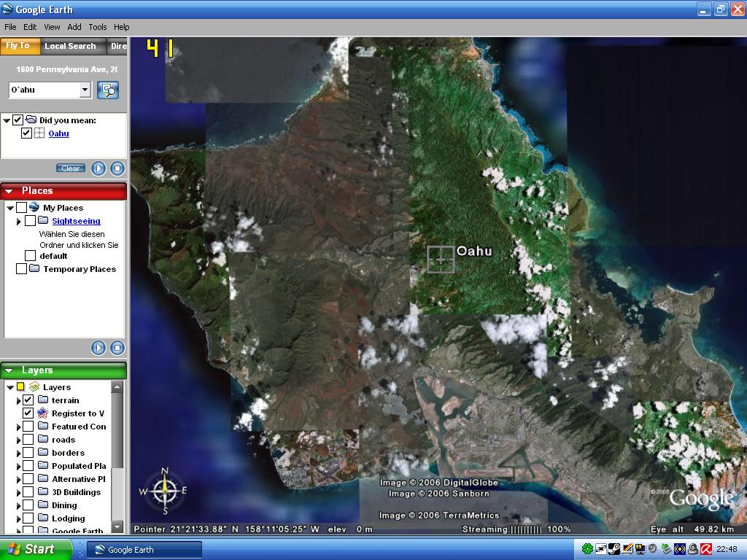Click the red Avira umbrella tray icon
The height and width of the screenshot is (560, 747).
(706, 549)
